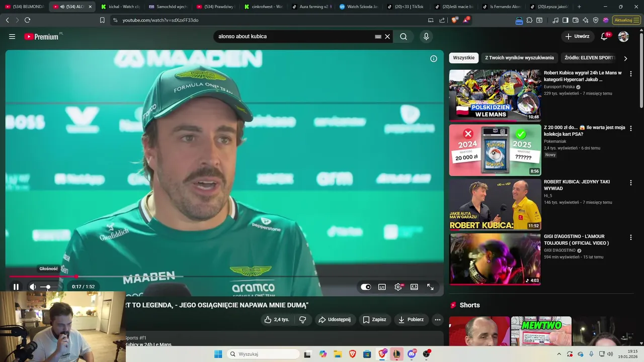Image resolution: width=644 pixels, height=362 pixels.
Task: Go back with the browser back arrow
Action: (7, 20)
